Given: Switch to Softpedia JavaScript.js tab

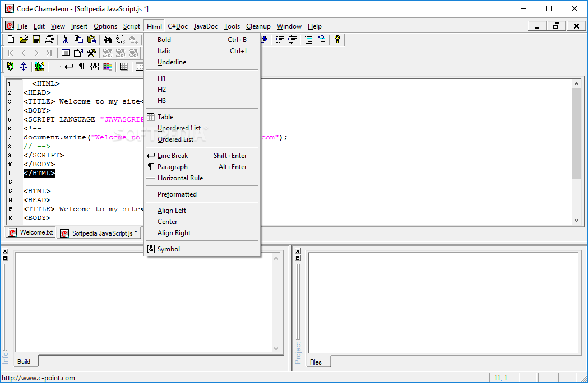Looking at the screenshot, I should click(99, 233).
